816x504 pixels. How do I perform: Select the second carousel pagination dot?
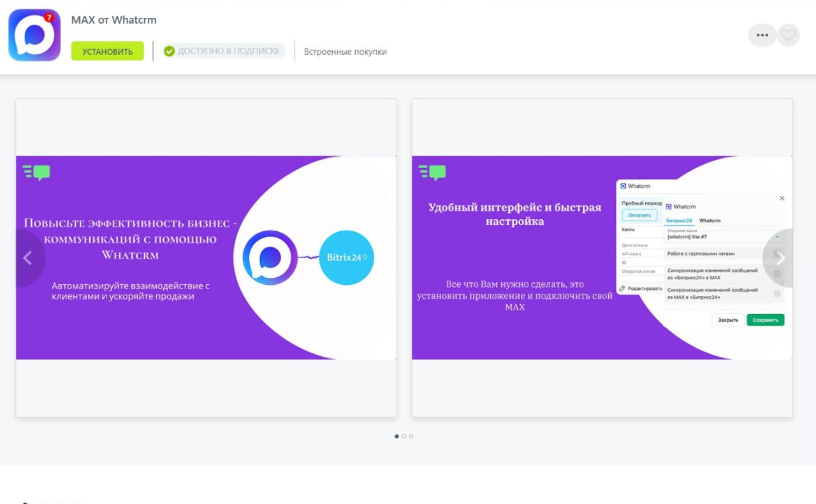coord(404,436)
